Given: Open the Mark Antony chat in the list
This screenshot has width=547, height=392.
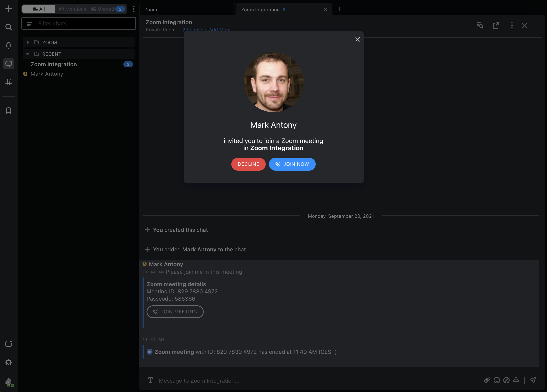Looking at the screenshot, I should (79, 74).
